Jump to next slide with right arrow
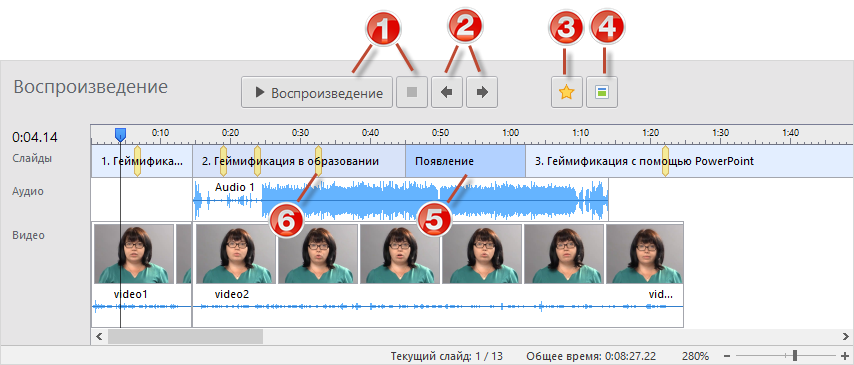 click(x=482, y=93)
